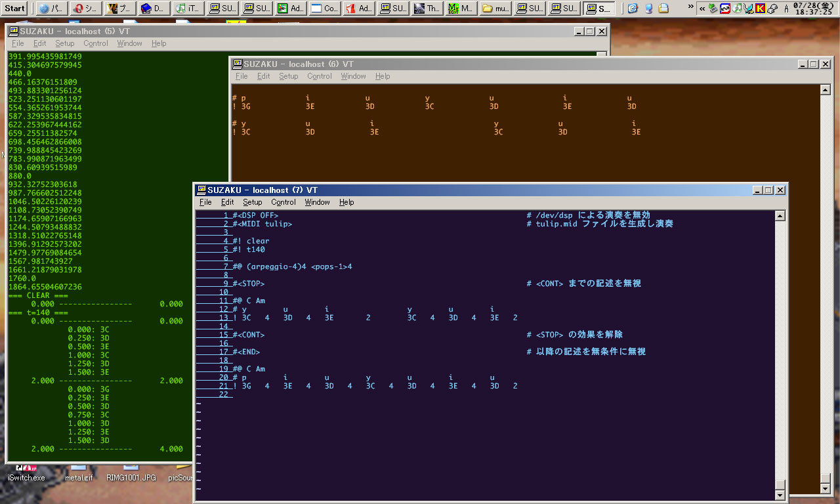This screenshot has height=504, width=840.
Task: Open the blue book dictionary taskbar item
Action: (x=154, y=9)
